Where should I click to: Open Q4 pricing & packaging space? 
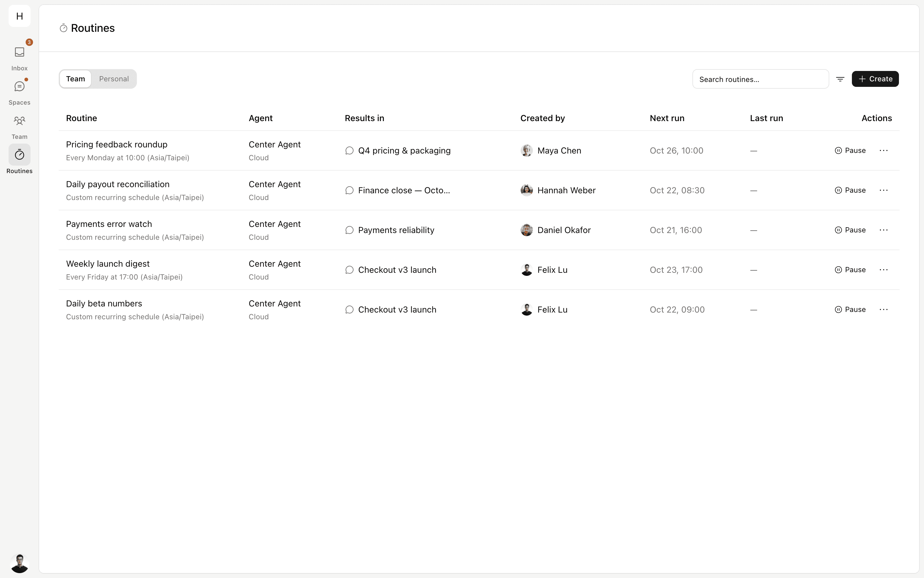398,150
